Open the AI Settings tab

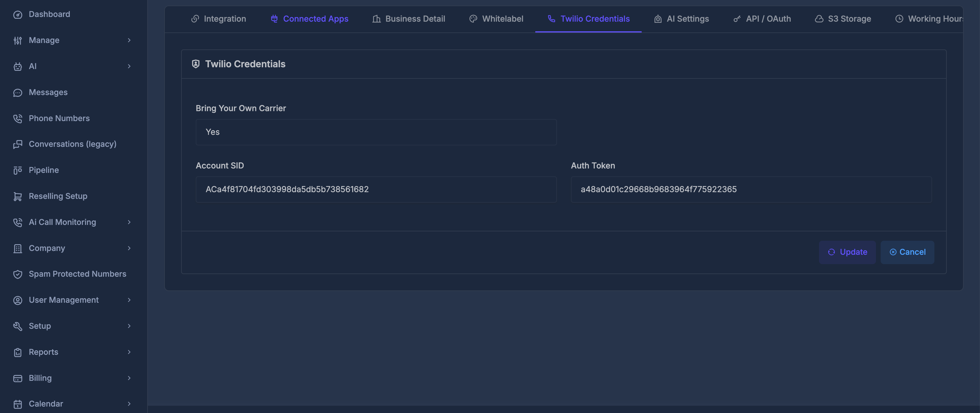(x=681, y=19)
